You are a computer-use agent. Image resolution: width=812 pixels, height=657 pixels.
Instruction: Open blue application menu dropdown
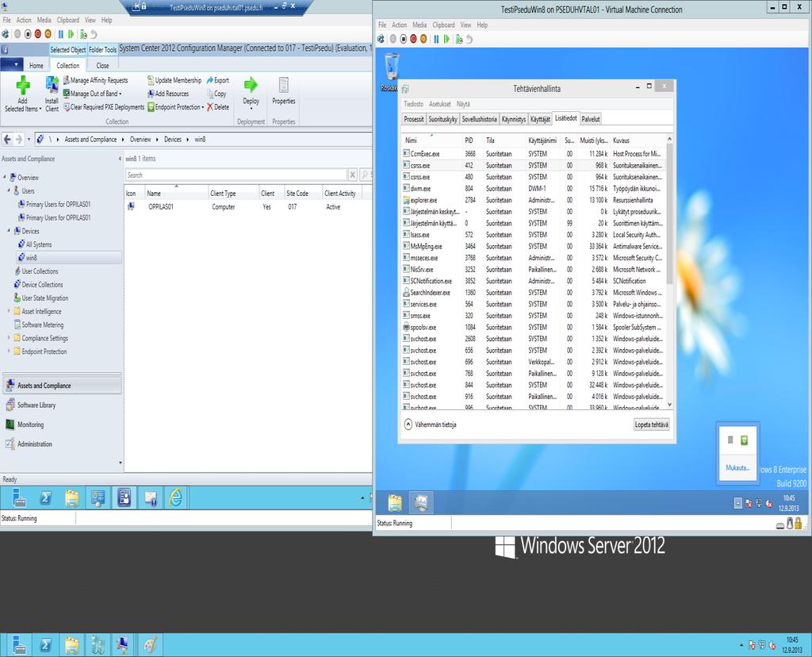(11, 65)
